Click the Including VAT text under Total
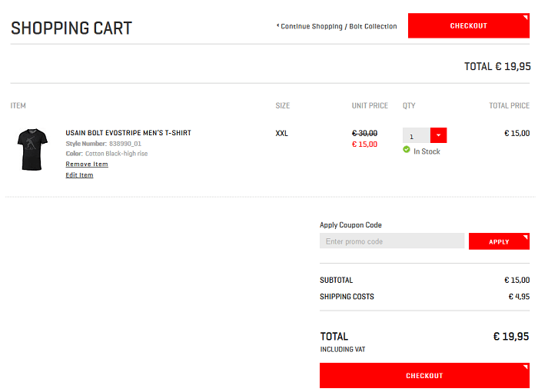The height and width of the screenshot is (392, 538). [x=342, y=350]
